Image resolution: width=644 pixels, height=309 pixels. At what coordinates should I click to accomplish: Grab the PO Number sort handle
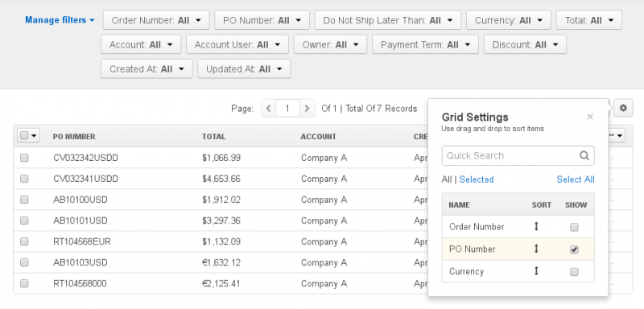(x=536, y=249)
